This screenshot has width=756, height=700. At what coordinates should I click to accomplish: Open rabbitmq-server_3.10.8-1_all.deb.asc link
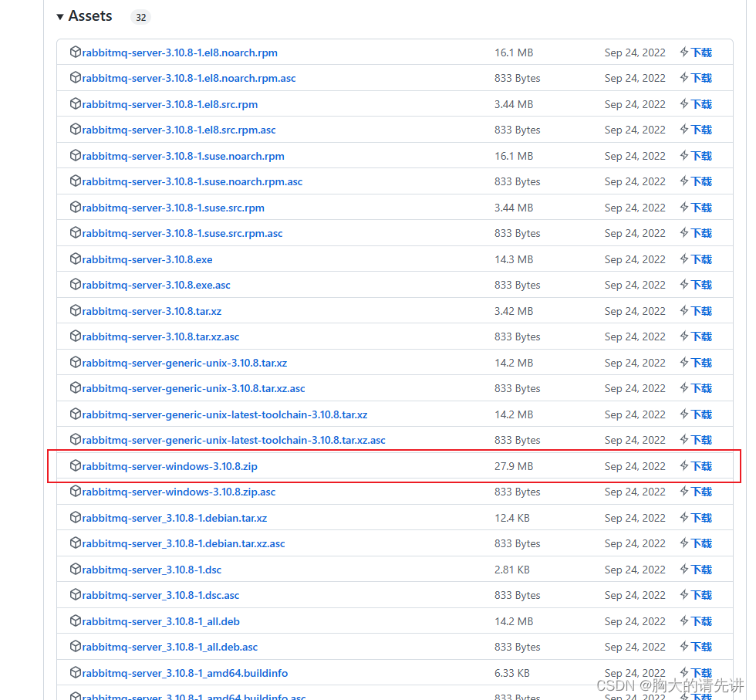point(170,647)
